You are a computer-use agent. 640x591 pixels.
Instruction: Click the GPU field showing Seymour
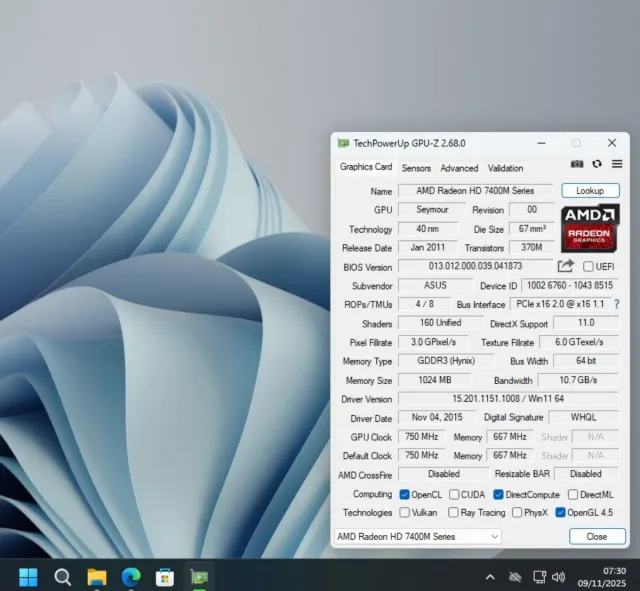pyautogui.click(x=432, y=210)
